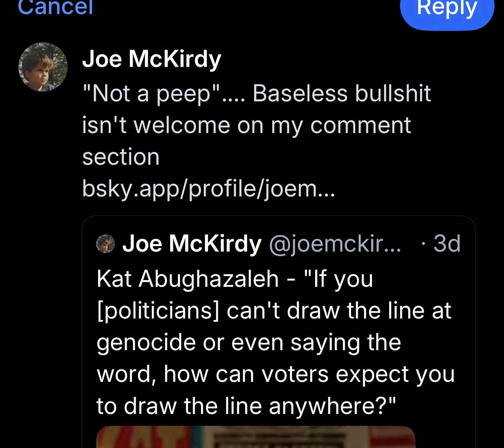Tap the line "isn't welcome on my comment"

pyautogui.click(x=246, y=126)
